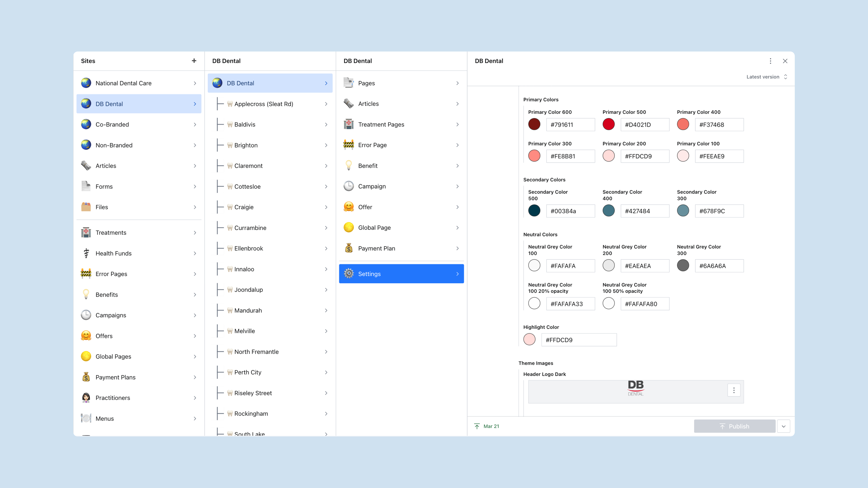Image resolution: width=868 pixels, height=488 pixels.
Task: Click the Mar 21 publish date link
Action: [x=491, y=426]
